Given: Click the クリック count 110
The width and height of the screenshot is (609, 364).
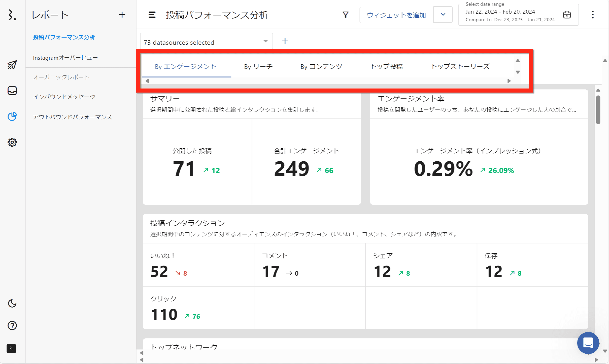Looking at the screenshot, I should [x=164, y=314].
